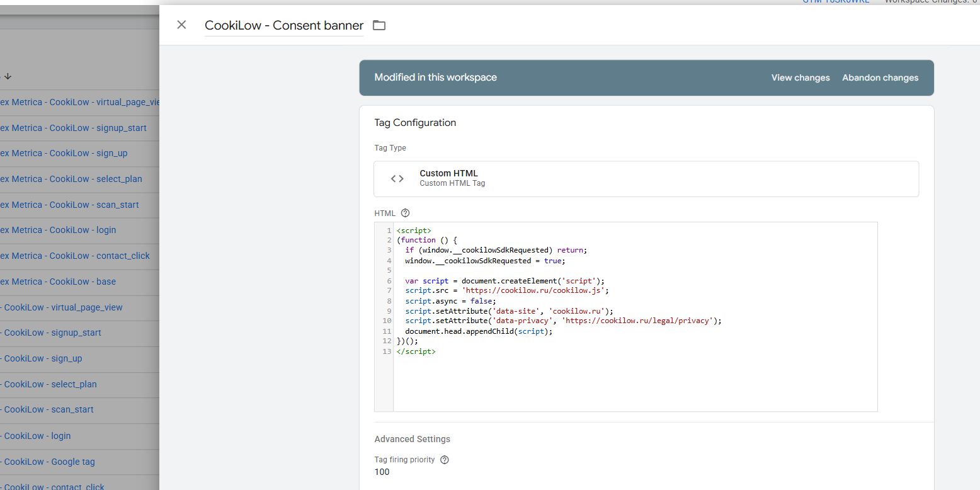Click line 9 data-site setAttribute code
This screenshot has height=490, width=980.
(509, 311)
